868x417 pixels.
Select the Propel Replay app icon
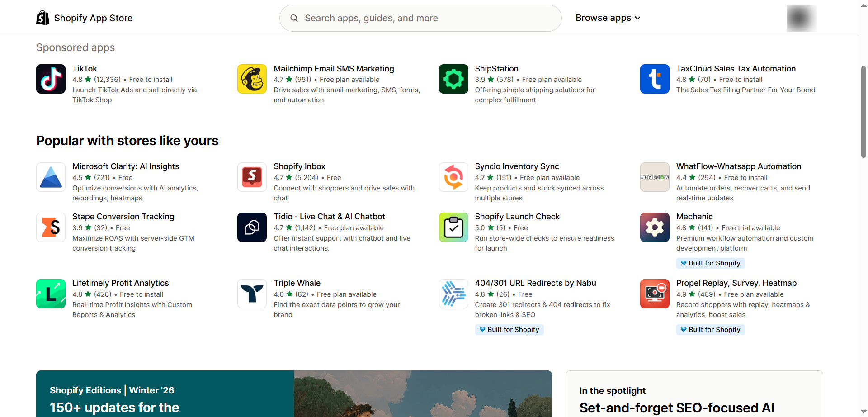point(655,294)
